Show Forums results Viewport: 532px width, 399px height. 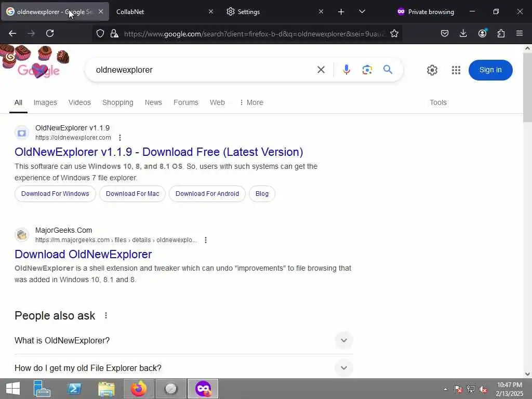click(186, 102)
